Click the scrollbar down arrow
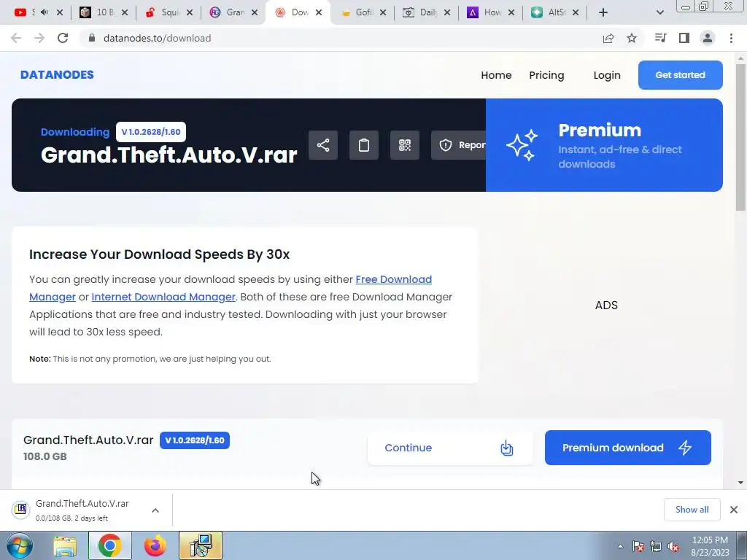 coord(740,483)
